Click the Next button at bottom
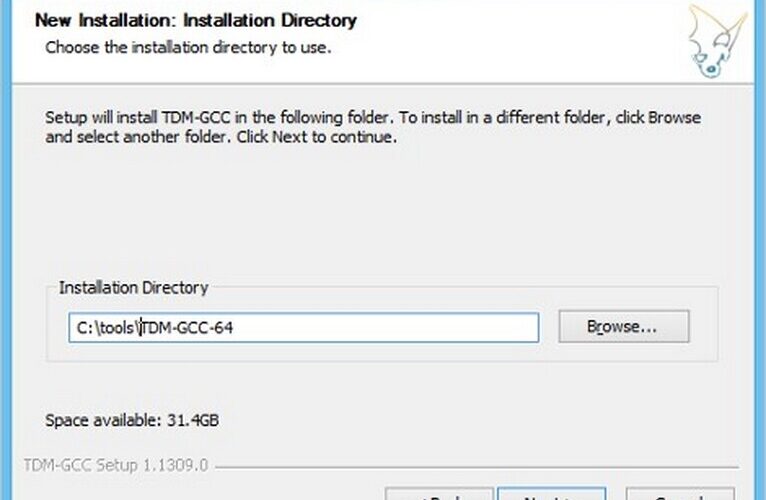The width and height of the screenshot is (766, 500). [x=552, y=494]
